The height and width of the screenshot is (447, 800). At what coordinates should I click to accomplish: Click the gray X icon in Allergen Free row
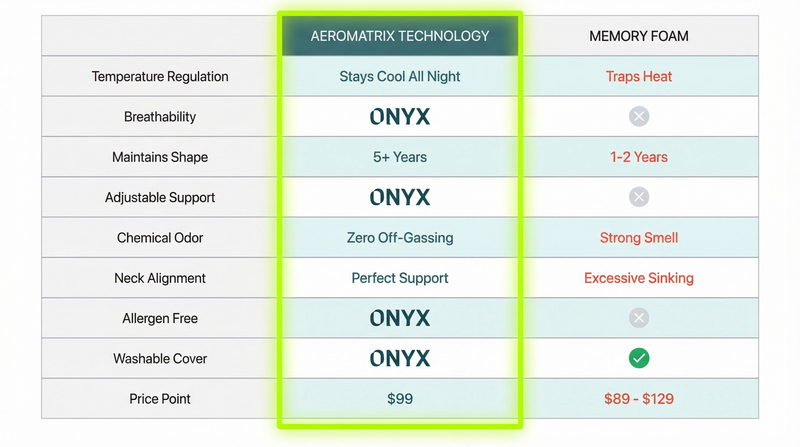tap(639, 318)
